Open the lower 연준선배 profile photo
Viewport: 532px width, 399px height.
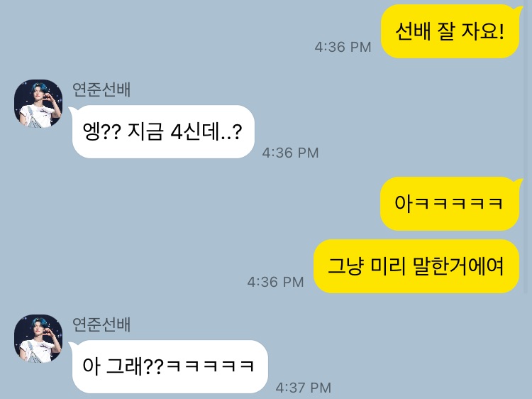pyautogui.click(x=38, y=339)
